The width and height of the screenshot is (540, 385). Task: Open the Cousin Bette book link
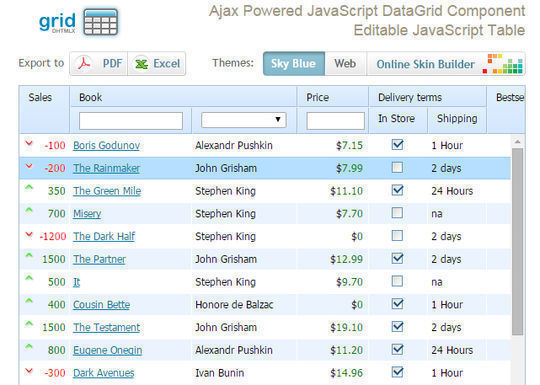[102, 305]
